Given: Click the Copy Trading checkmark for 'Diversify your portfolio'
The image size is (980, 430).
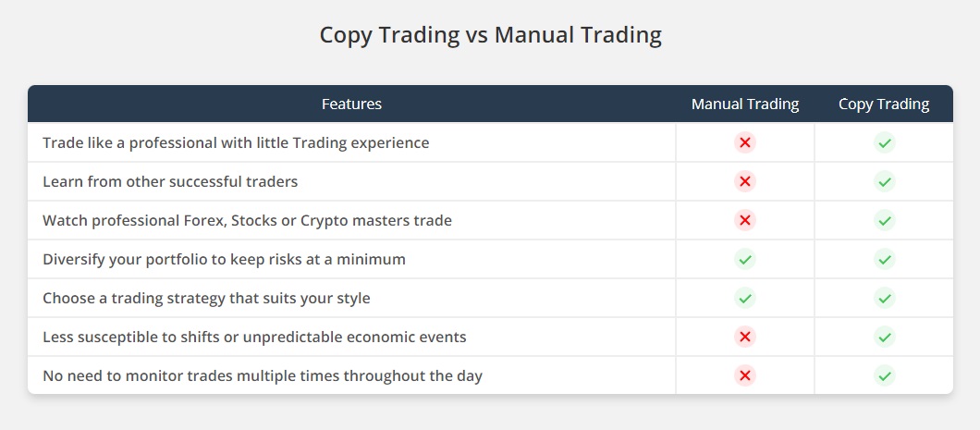Looking at the screenshot, I should pyautogui.click(x=885, y=259).
